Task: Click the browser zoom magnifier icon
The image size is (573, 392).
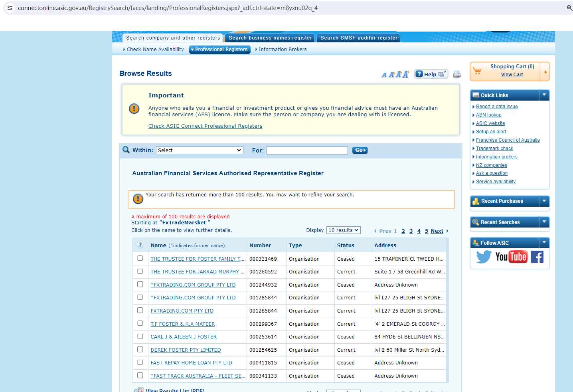Action: [x=569, y=8]
